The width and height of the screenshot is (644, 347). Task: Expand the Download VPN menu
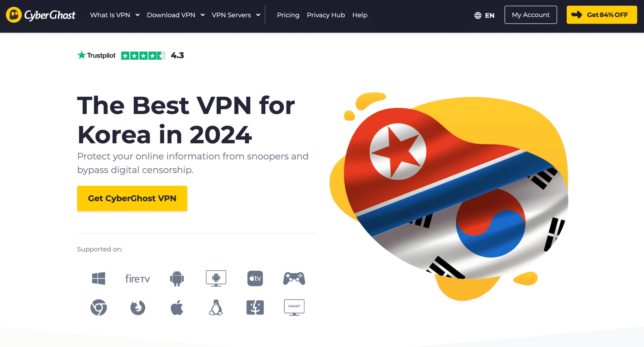[x=176, y=15]
